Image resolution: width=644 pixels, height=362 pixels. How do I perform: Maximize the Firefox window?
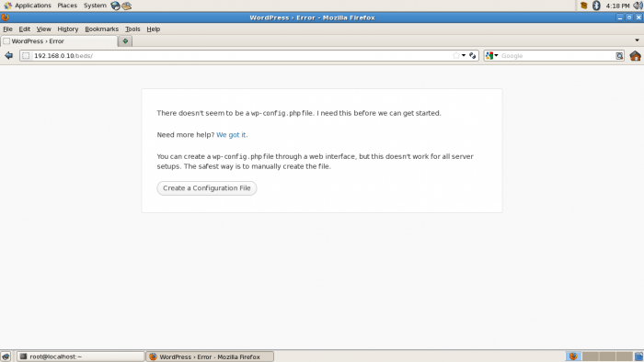(629, 17)
